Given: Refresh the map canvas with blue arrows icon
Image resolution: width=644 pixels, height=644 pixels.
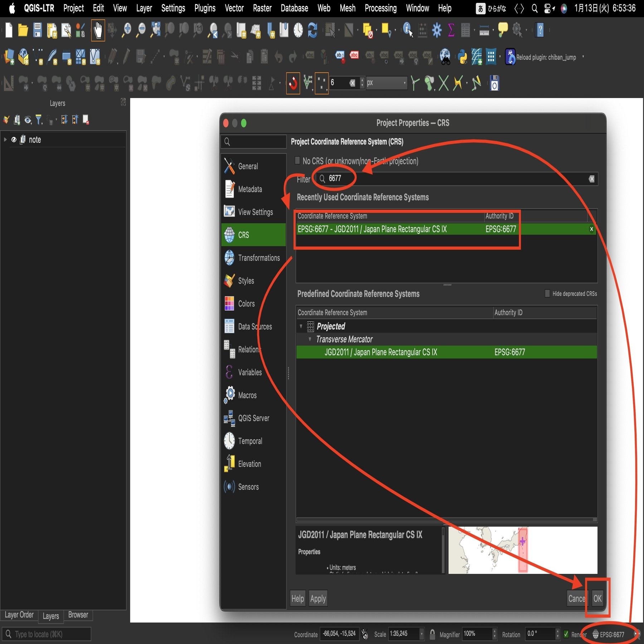Looking at the screenshot, I should pyautogui.click(x=312, y=30).
